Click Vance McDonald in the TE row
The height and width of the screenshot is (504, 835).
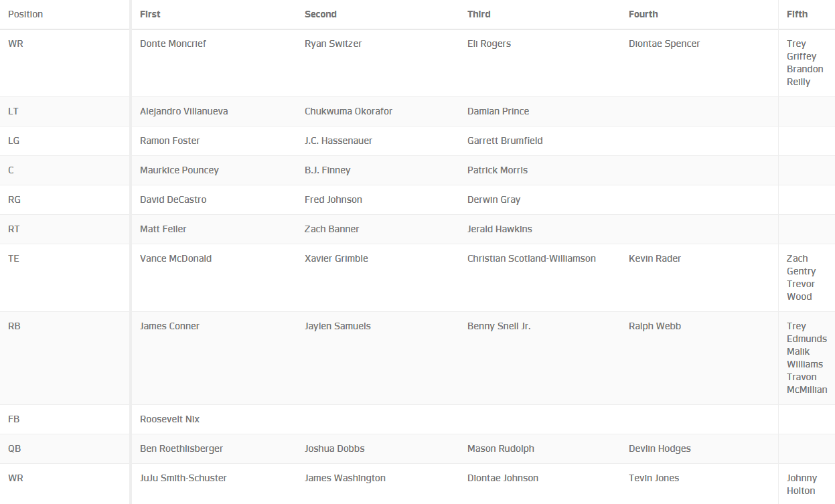pos(175,258)
